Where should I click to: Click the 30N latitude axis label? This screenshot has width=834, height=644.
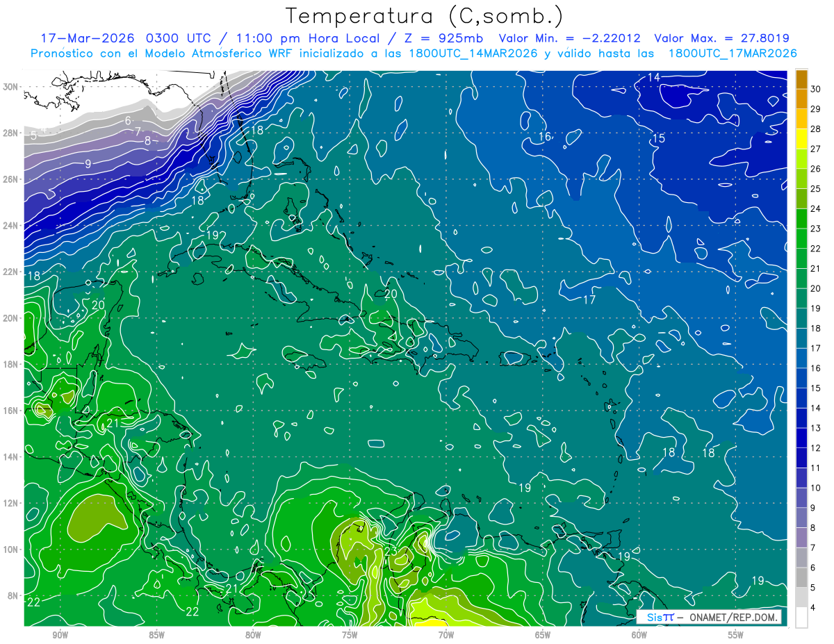tap(12, 87)
